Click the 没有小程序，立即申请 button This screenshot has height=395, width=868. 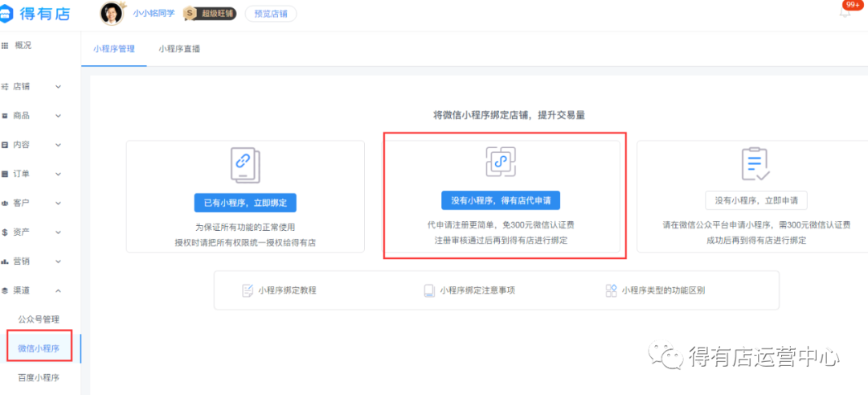coord(756,200)
